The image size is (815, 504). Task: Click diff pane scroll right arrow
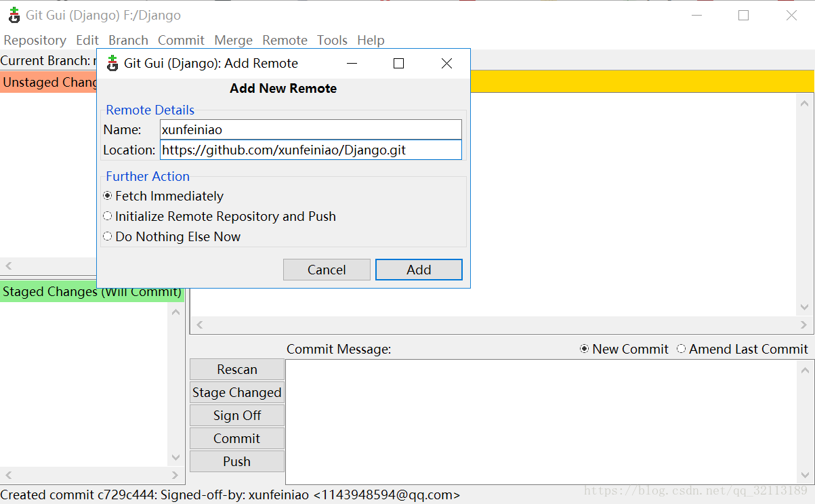tap(804, 325)
